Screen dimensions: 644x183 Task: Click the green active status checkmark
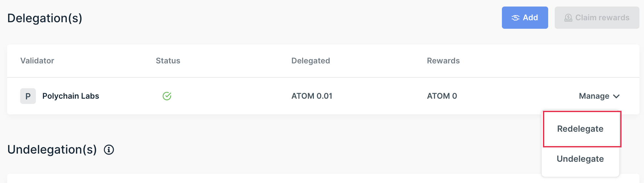(167, 96)
